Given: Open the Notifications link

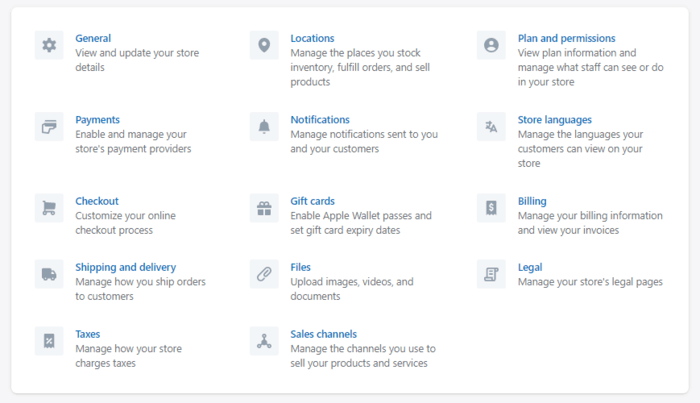Looking at the screenshot, I should coord(320,120).
